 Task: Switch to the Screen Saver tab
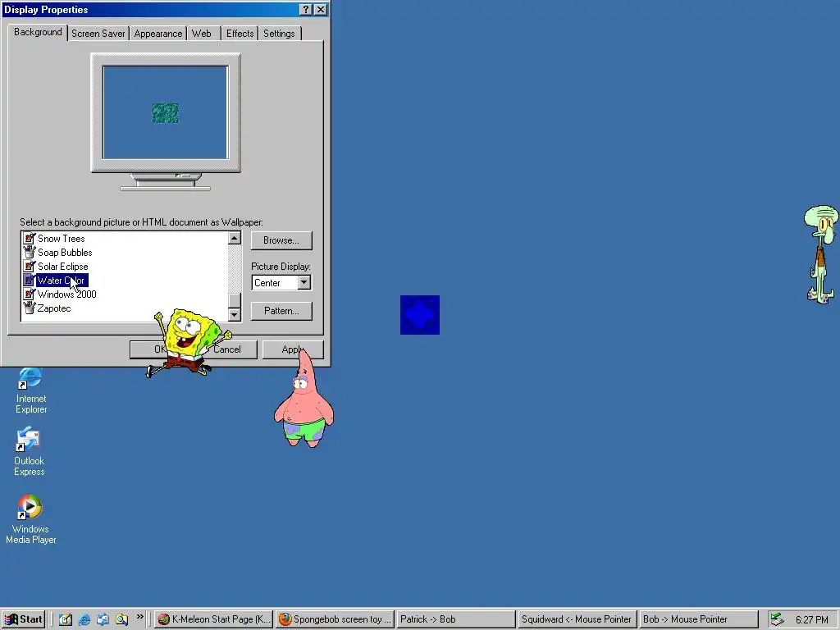[98, 33]
